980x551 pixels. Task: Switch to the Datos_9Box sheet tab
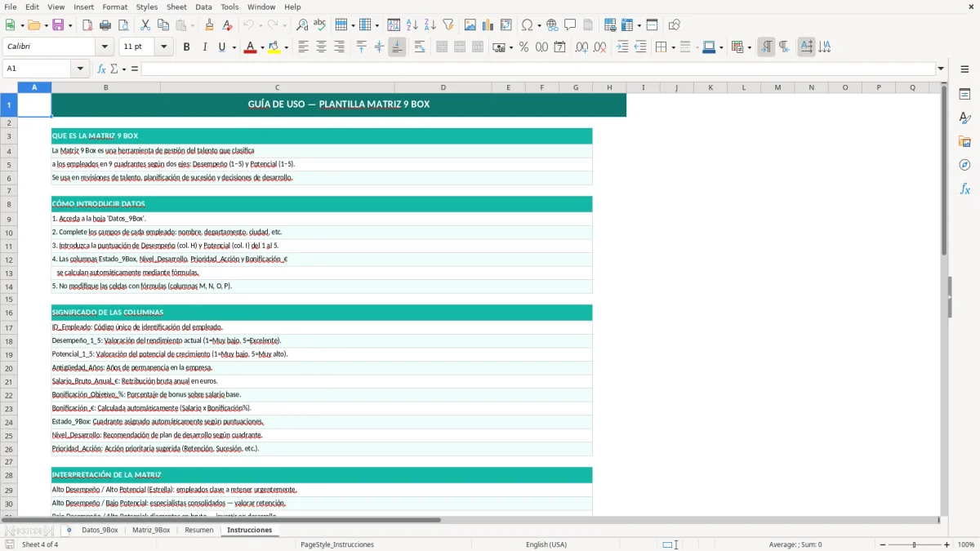click(x=100, y=531)
